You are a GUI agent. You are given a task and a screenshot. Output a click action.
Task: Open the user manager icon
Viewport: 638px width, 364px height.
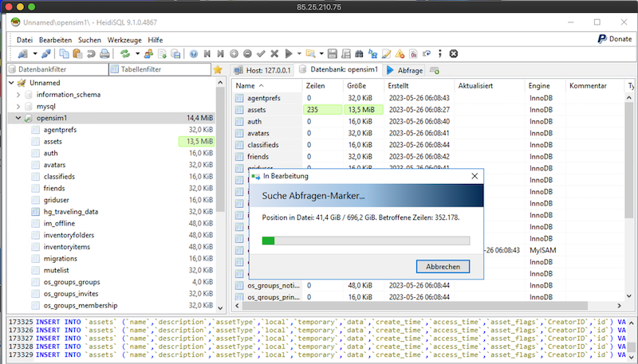pyautogui.click(x=149, y=53)
